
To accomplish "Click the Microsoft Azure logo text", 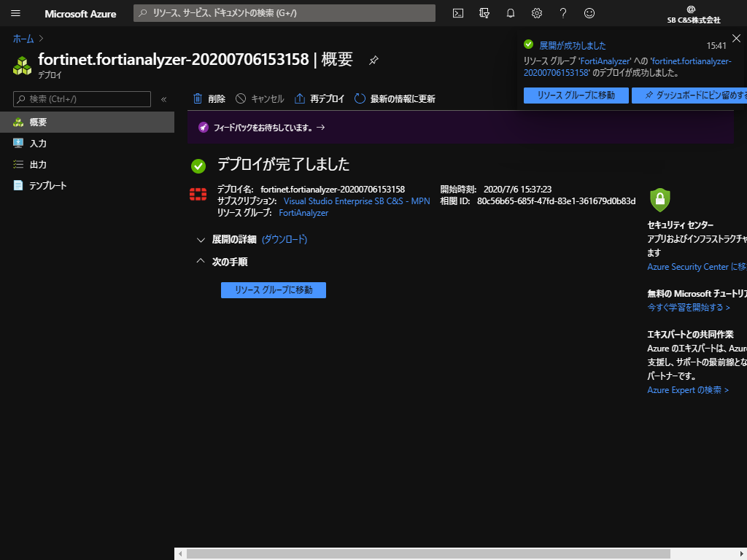I will click(80, 14).
